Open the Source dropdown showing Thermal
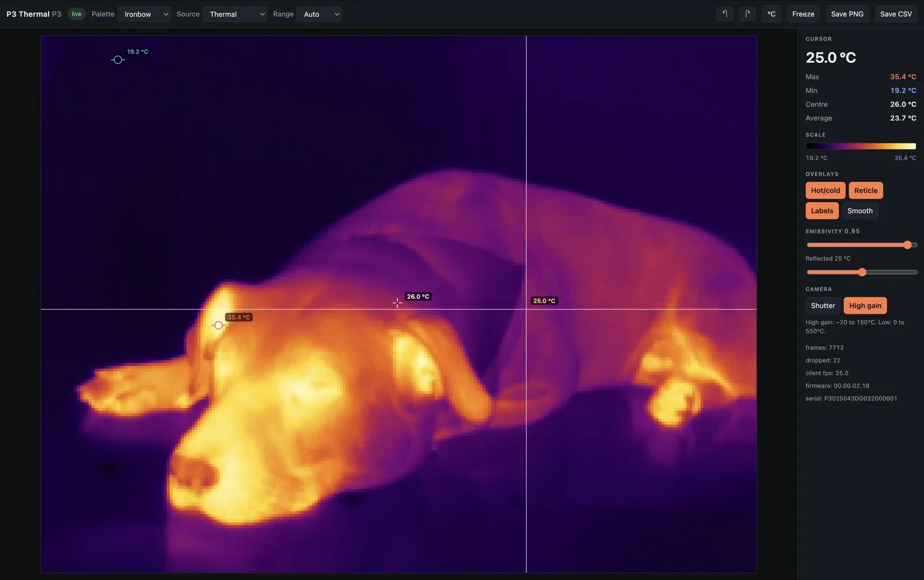The height and width of the screenshot is (580, 924). coord(234,14)
